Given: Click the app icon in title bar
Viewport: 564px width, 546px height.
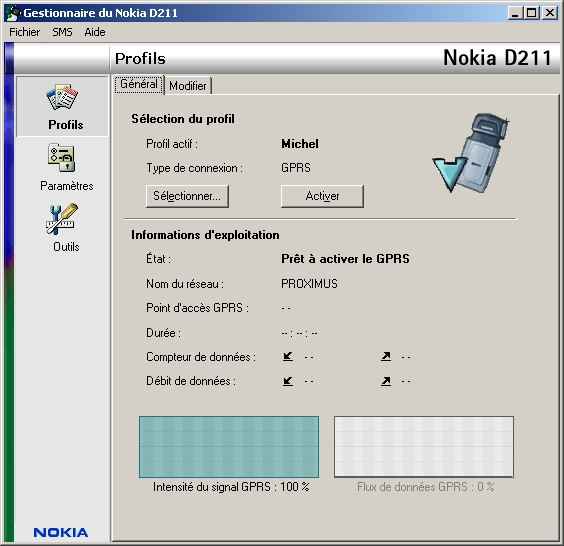Looking at the screenshot, I should point(13,13).
